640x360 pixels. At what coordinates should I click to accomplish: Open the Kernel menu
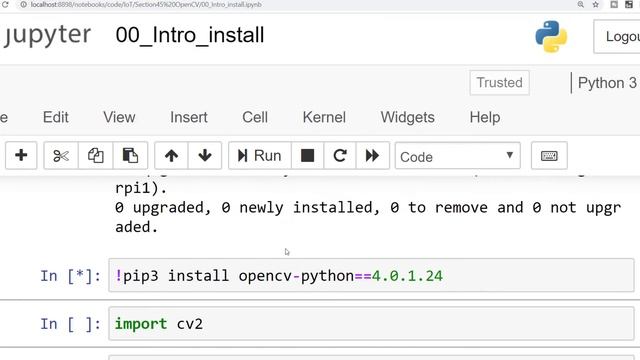(x=324, y=118)
